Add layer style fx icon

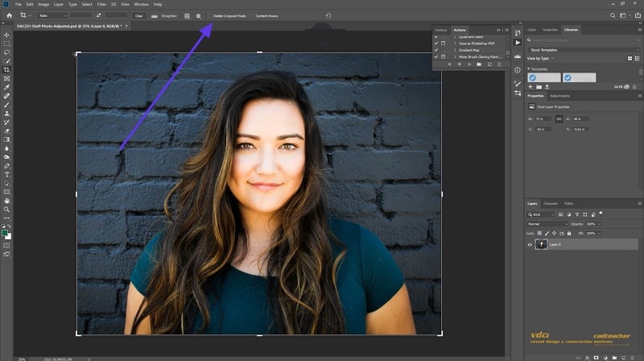click(x=588, y=358)
